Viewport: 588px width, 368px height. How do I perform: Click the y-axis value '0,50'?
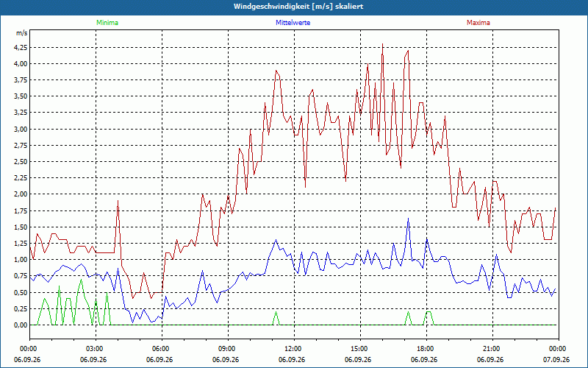21,292
